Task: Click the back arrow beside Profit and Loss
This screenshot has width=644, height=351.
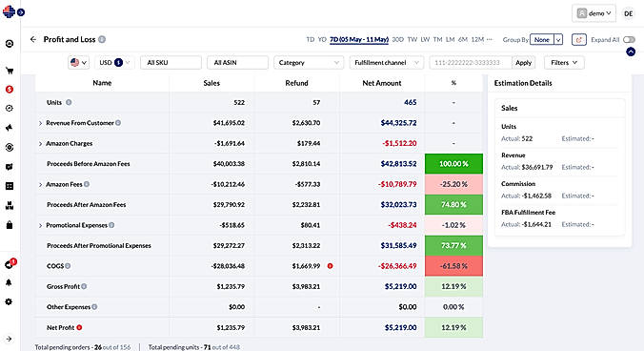Action: (33, 39)
